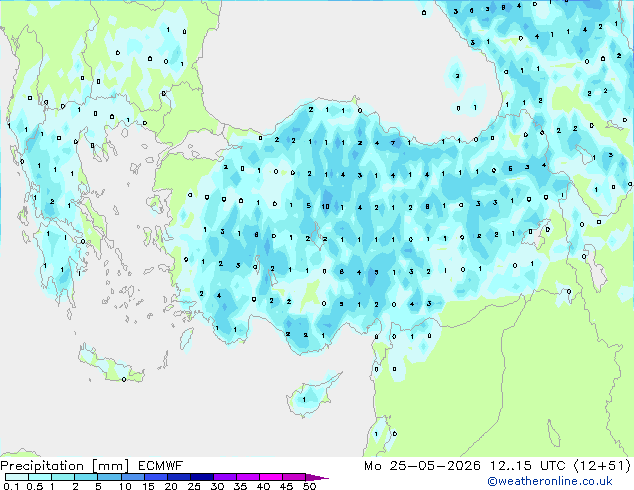634x490 pixels.
Task: Click the '(12+51)' forecast offset text
Action: tap(602, 466)
